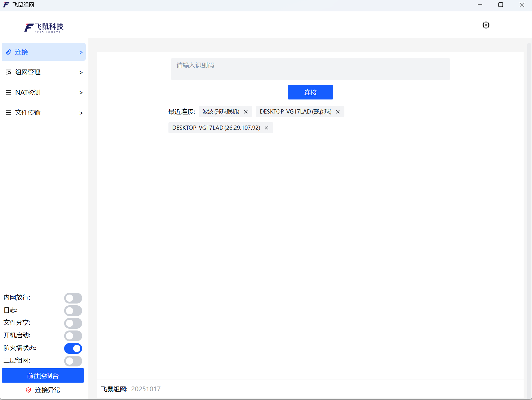Click the hamburger icon beside 文件传输
Screen dimensions: 532x400
(x=9, y=113)
